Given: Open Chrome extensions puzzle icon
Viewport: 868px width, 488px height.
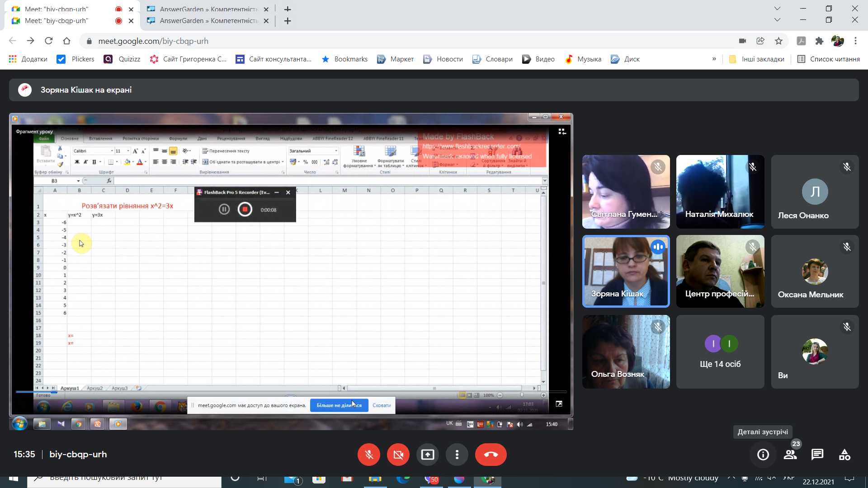Looking at the screenshot, I should click(819, 41).
